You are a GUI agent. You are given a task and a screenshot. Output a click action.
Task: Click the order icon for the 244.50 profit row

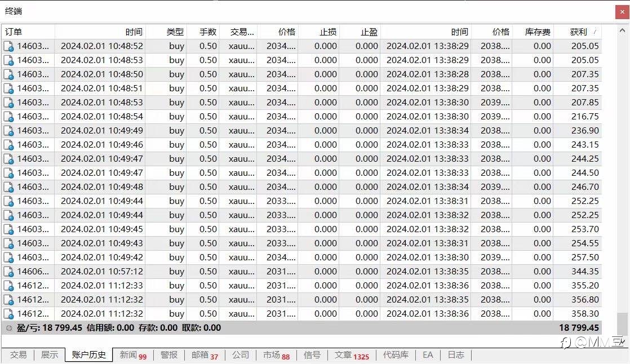point(8,173)
